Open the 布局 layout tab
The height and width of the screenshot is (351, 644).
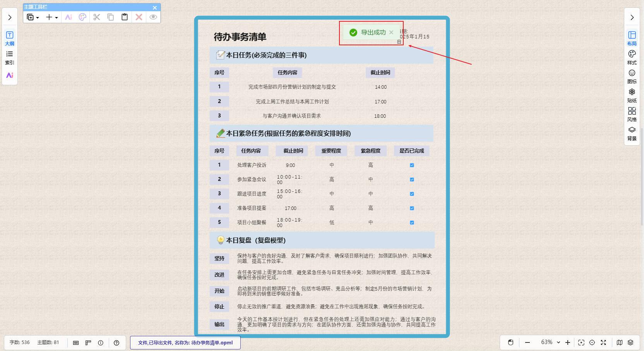632,38
